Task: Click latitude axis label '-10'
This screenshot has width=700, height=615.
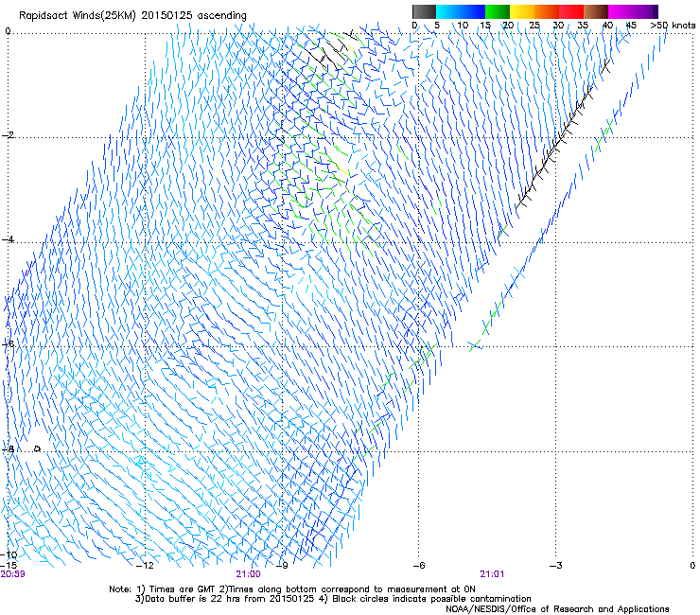Action: tap(9, 555)
